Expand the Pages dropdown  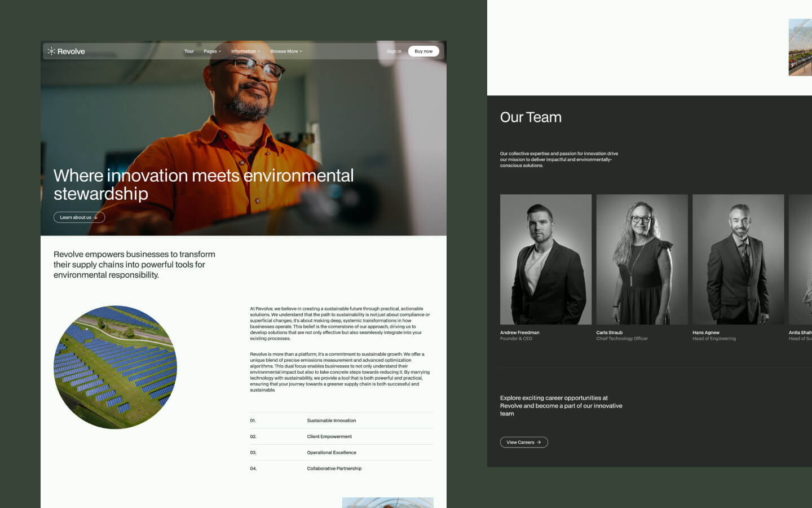click(x=212, y=51)
